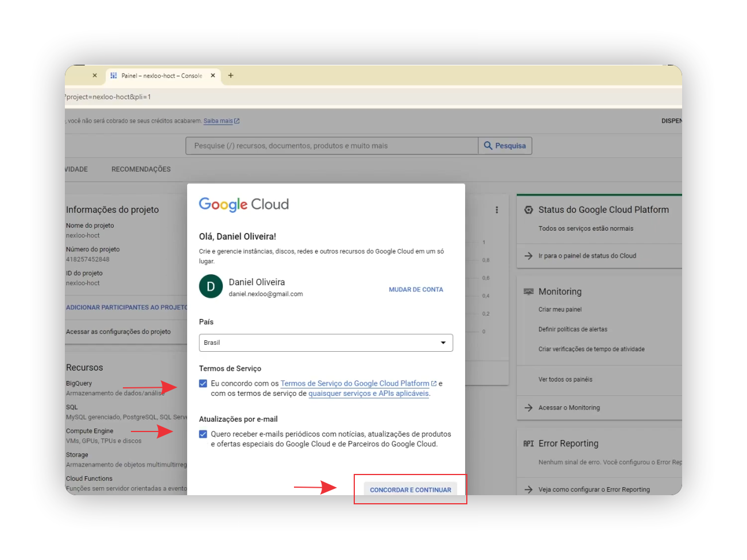Open Compute Engine resource entry
The height and width of the screenshot is (560, 747).
[x=90, y=431]
